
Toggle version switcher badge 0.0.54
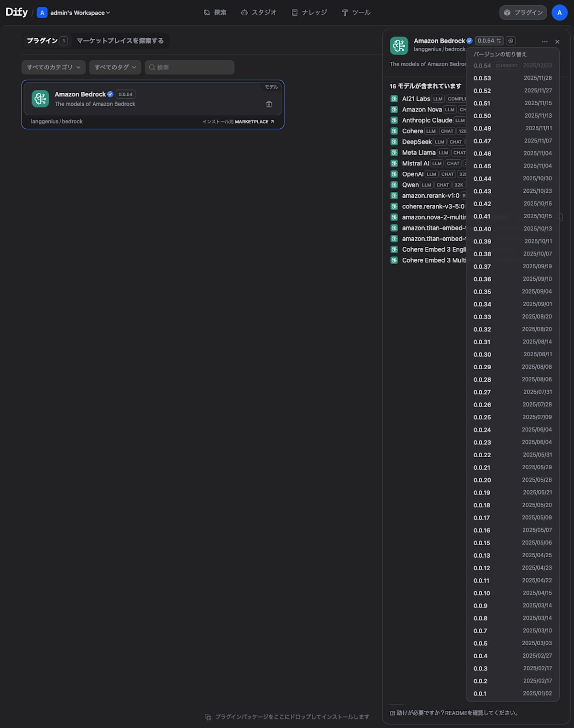pyautogui.click(x=490, y=41)
